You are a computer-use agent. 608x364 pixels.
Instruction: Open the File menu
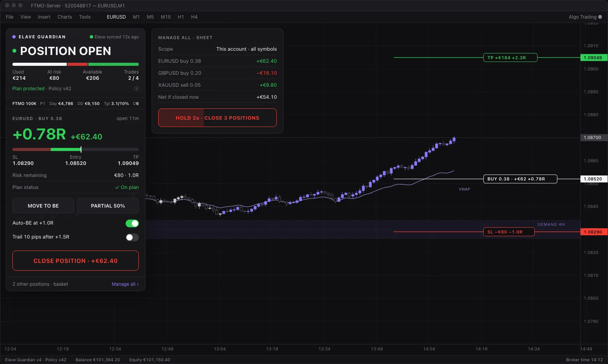[10, 17]
